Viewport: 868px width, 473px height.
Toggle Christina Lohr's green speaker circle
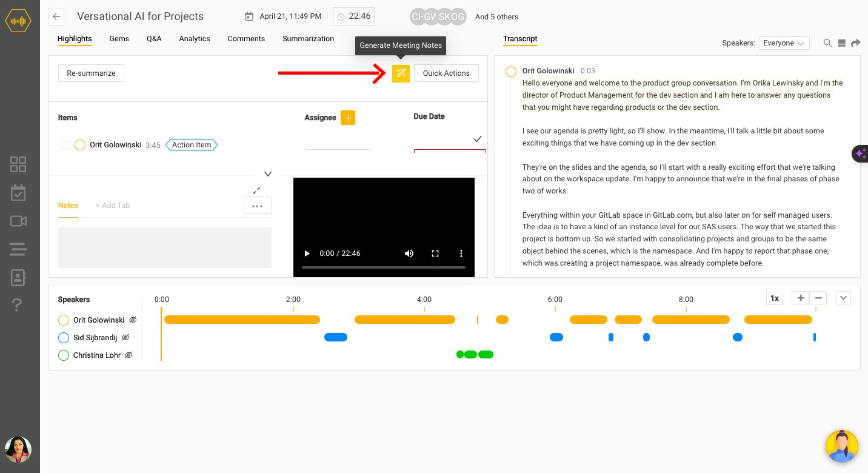[x=64, y=355]
